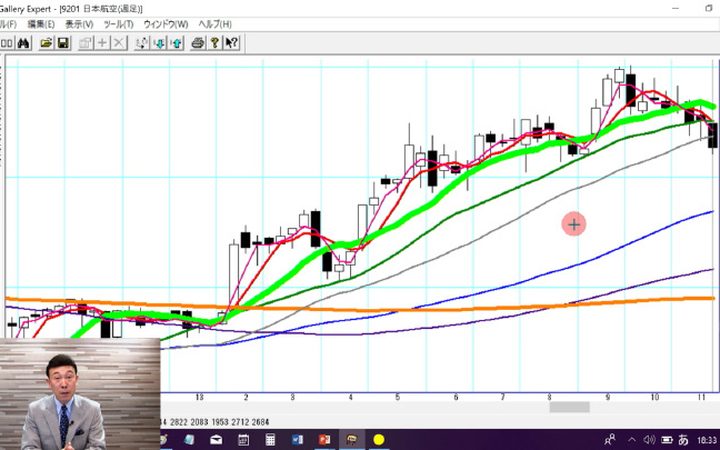Open the 表示(V) menu
The image size is (720, 450).
click(79, 24)
